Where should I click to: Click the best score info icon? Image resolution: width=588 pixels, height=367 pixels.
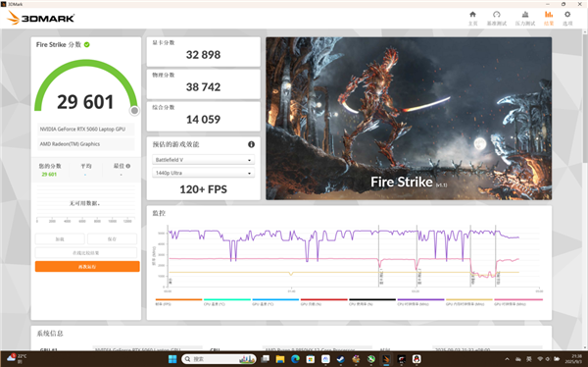[128, 166]
